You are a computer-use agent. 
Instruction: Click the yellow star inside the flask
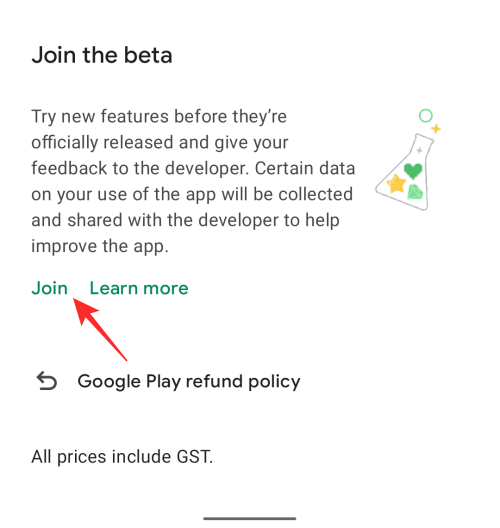(396, 184)
